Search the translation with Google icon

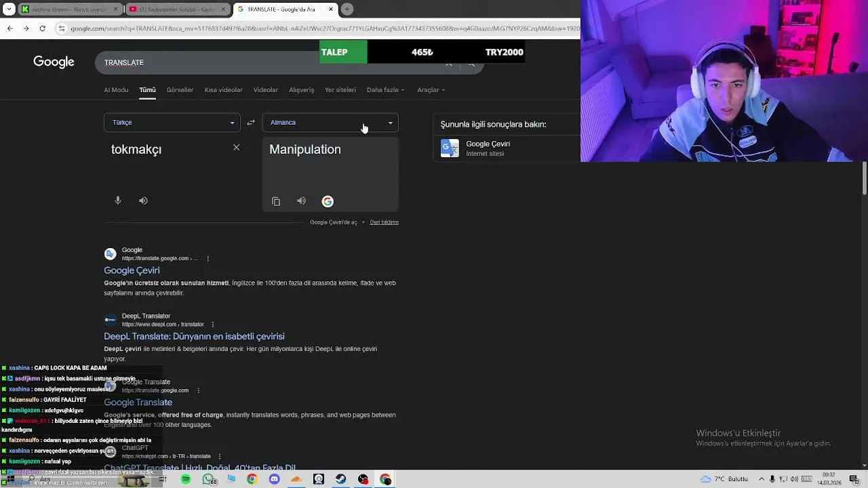(328, 201)
